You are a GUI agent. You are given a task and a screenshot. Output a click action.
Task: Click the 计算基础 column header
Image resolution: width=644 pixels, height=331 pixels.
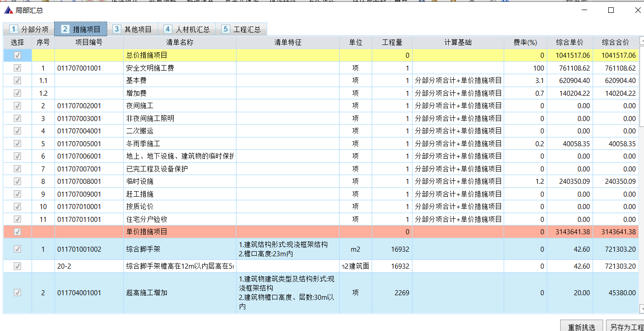pos(458,43)
